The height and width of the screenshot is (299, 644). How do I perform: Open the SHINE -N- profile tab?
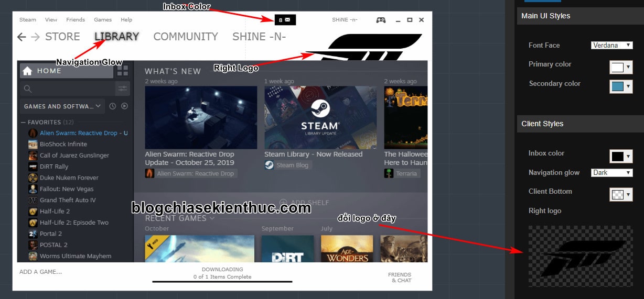(x=259, y=37)
